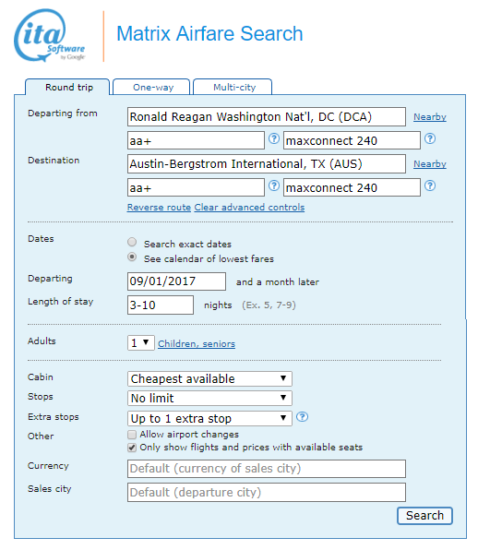Select See calendar of lowest fares
The image size is (490, 550).
coord(132,257)
